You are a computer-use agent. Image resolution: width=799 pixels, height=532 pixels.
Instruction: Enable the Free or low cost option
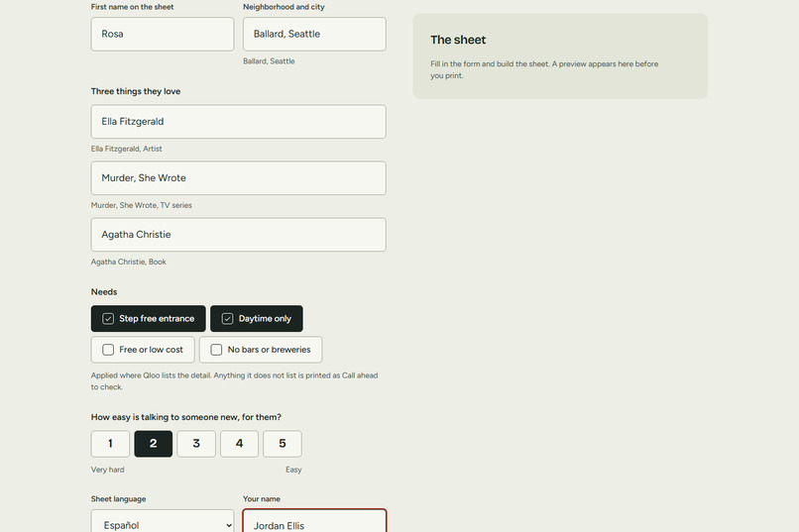pos(143,350)
